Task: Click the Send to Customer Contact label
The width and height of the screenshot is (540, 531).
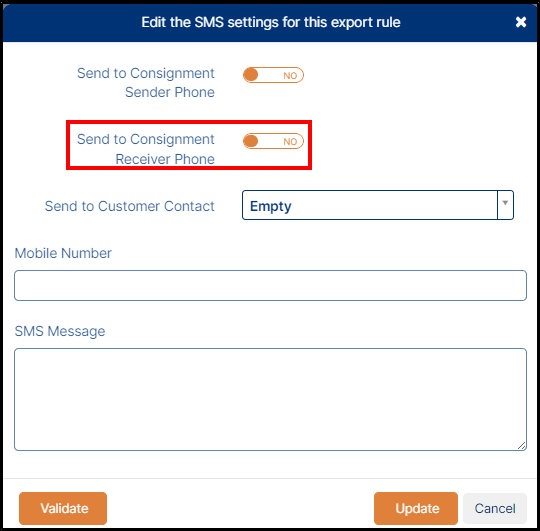Action: (x=129, y=206)
